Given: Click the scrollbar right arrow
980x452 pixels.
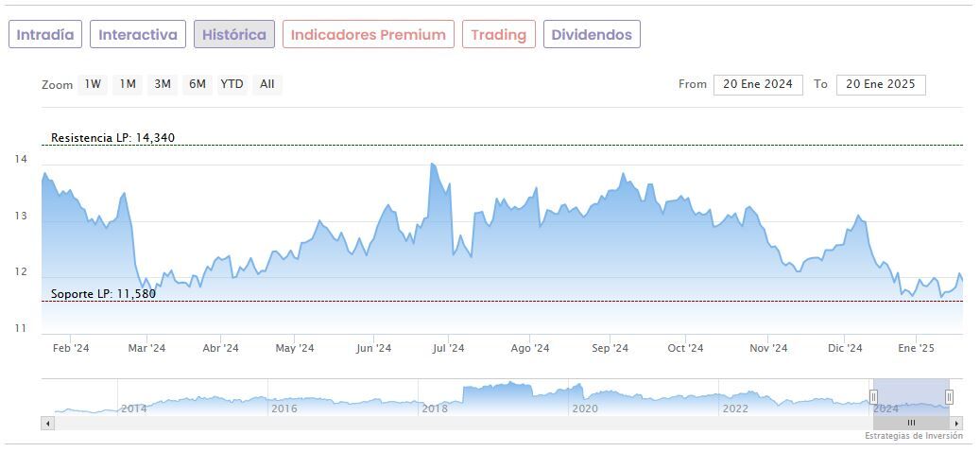Looking at the screenshot, I should click(x=956, y=423).
